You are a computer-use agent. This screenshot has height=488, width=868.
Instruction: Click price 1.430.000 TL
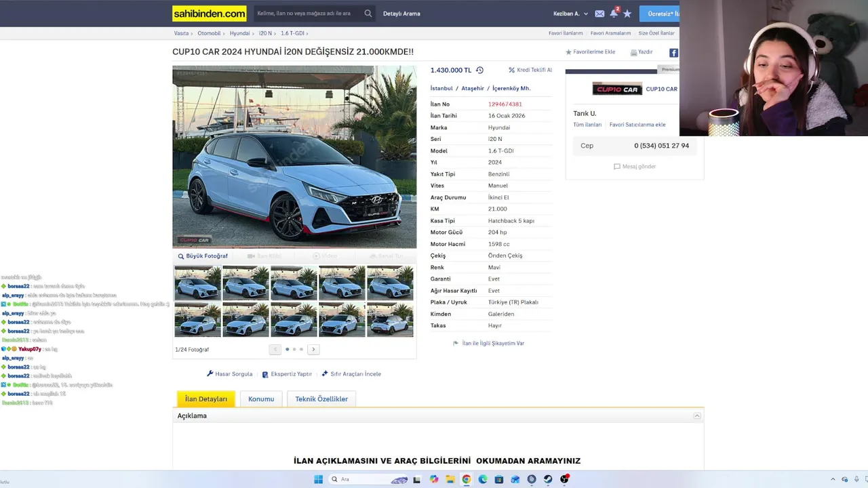coord(450,70)
